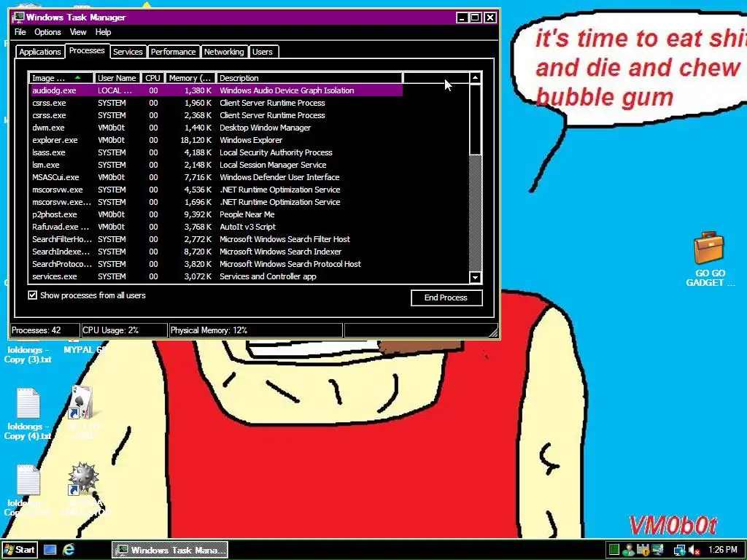Click the End Process button

446,297
